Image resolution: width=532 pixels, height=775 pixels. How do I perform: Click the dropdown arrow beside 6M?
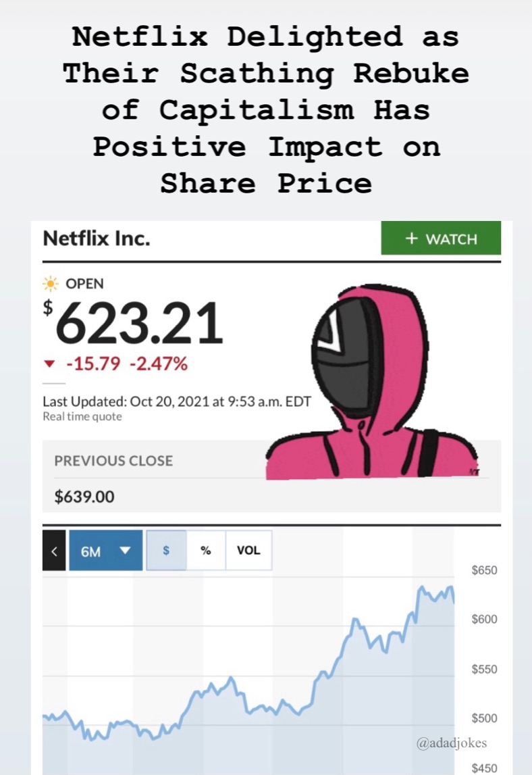[x=126, y=550]
